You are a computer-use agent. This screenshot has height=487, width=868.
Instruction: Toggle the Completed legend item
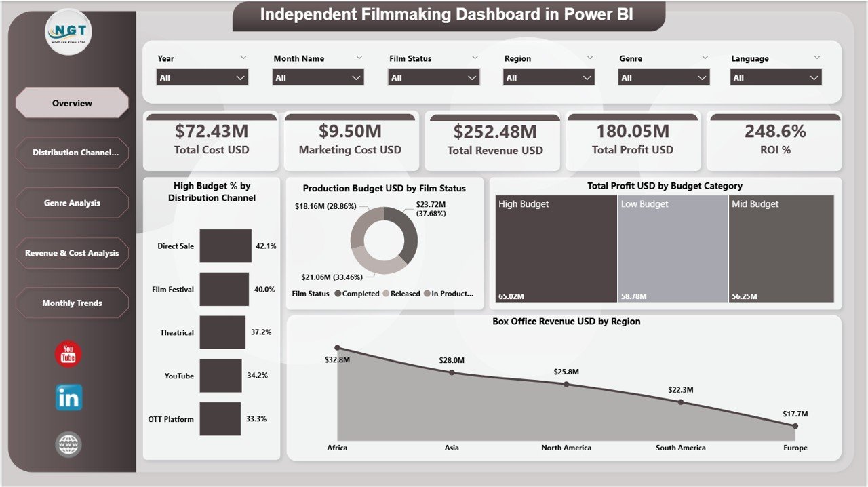[360, 294]
